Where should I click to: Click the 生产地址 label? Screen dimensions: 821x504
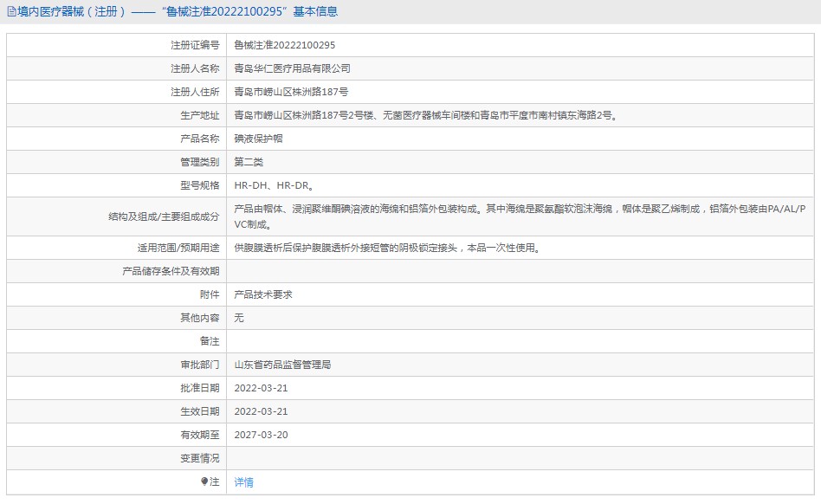(199, 115)
